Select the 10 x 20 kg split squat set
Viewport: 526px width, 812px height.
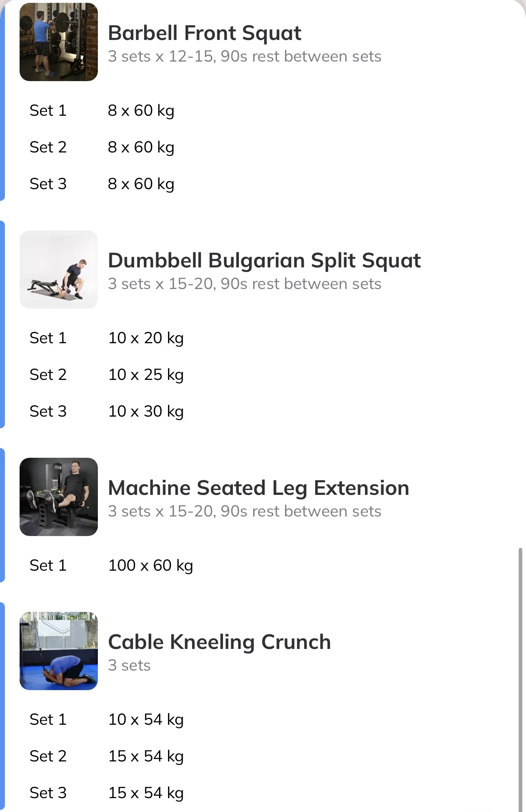coord(146,338)
